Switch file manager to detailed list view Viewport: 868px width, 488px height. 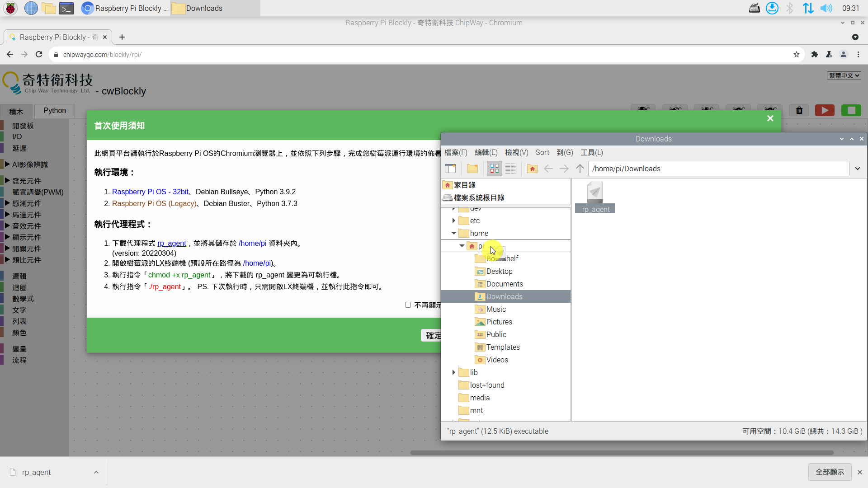(510, 169)
